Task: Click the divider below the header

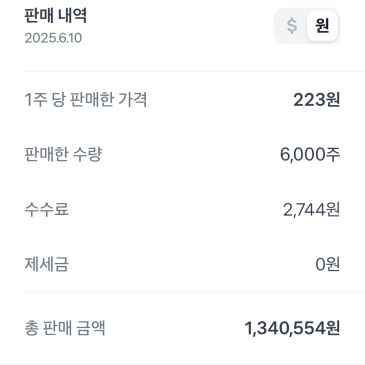Action: pos(194,71)
